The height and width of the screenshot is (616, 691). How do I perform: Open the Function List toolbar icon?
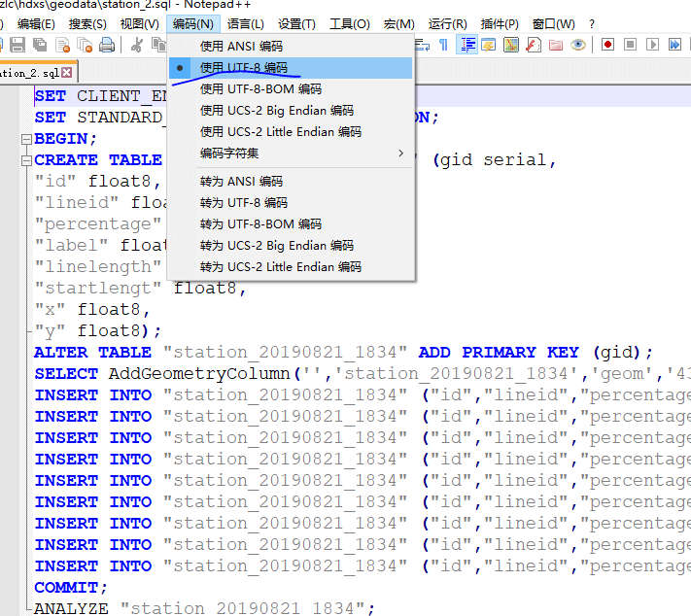coord(534,45)
